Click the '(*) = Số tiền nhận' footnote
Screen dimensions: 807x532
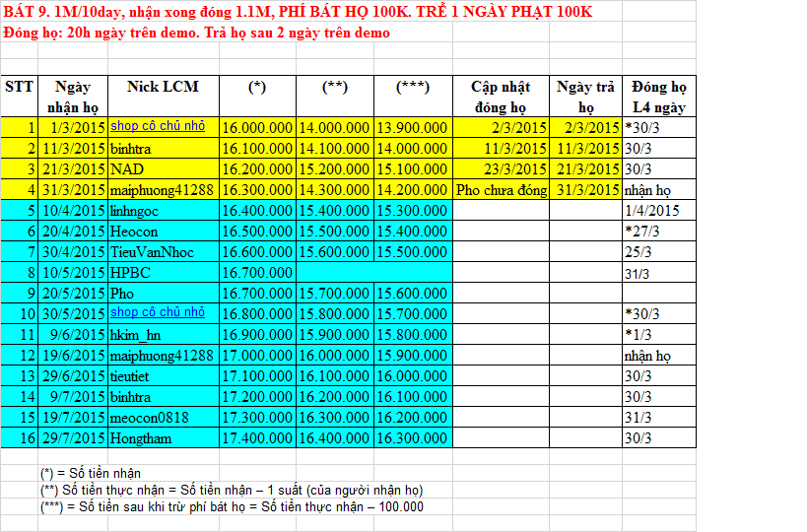pyautogui.click(x=91, y=474)
